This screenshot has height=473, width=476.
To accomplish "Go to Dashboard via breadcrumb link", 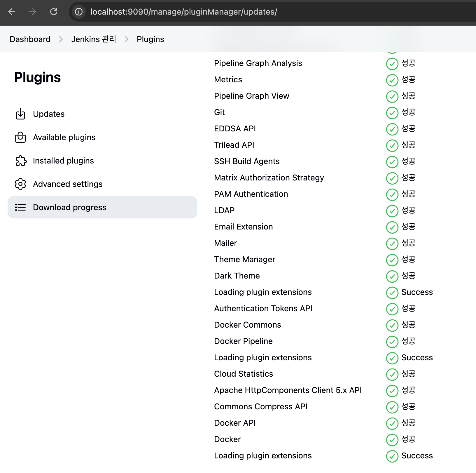I will (30, 39).
